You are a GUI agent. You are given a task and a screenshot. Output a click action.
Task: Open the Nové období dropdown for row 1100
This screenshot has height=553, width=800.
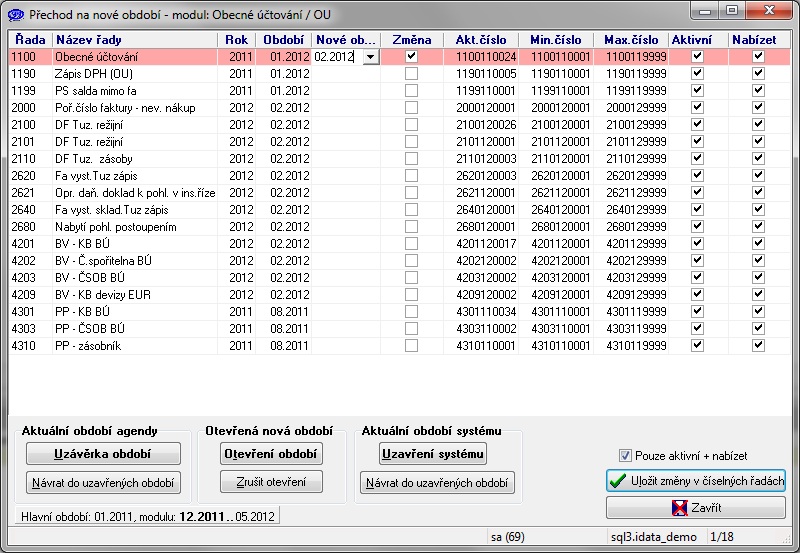click(371, 57)
